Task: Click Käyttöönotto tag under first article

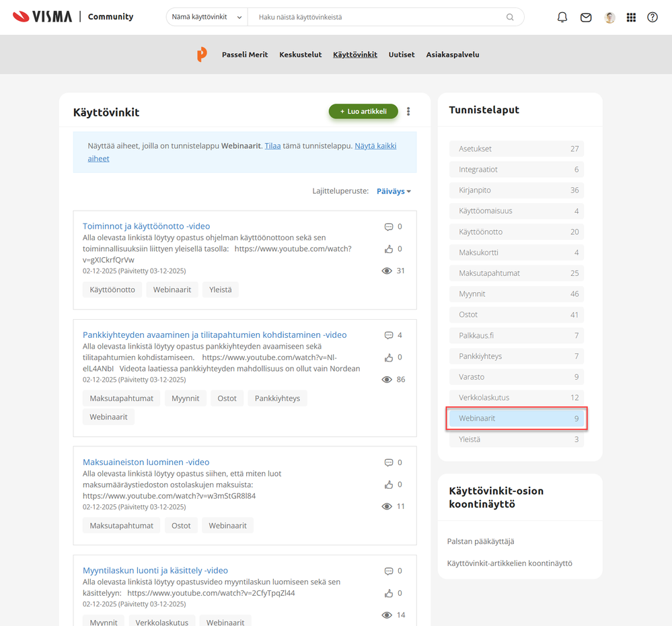Action: coord(112,290)
